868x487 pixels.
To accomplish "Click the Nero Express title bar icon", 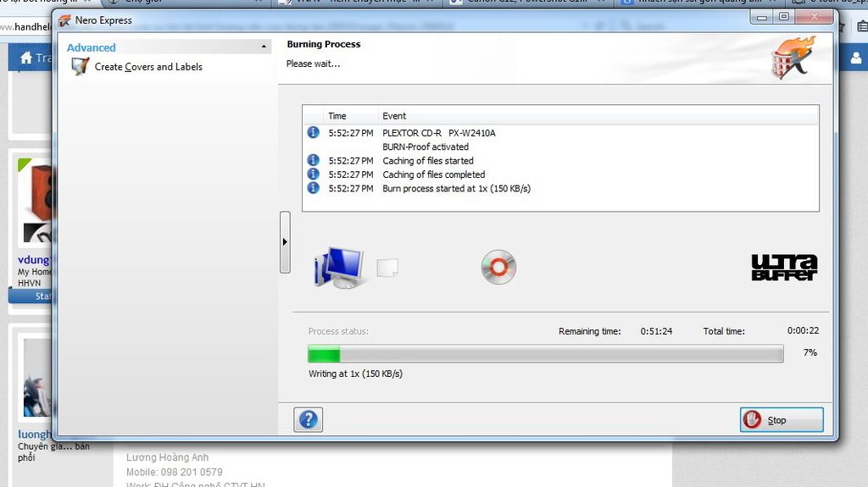I will click(64, 20).
